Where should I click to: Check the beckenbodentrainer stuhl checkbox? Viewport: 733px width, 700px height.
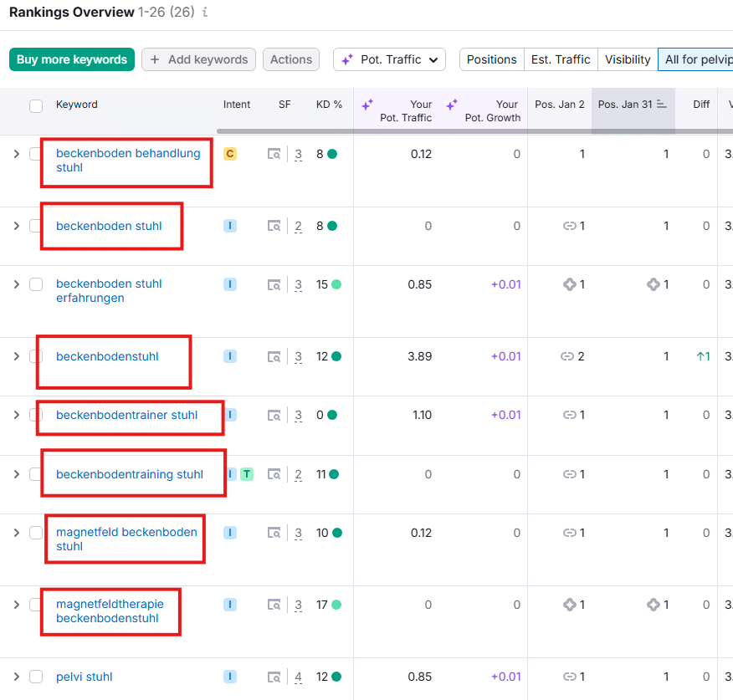(35, 415)
